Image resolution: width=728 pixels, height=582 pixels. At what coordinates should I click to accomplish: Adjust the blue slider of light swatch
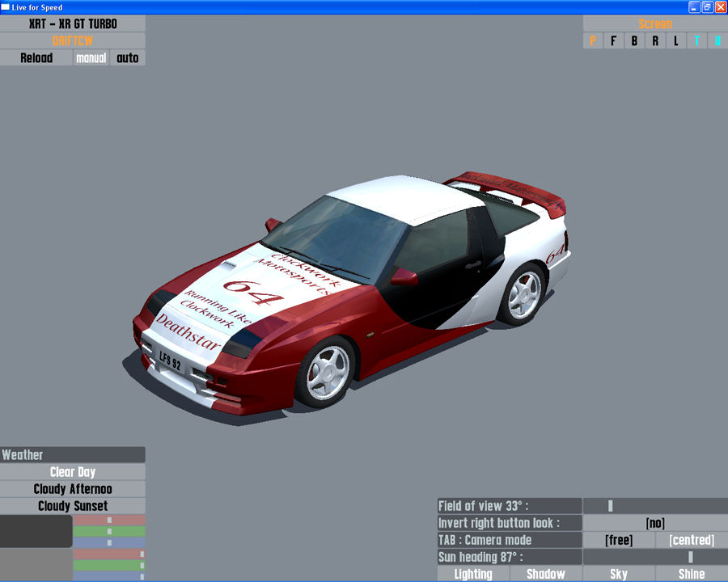coord(109,576)
